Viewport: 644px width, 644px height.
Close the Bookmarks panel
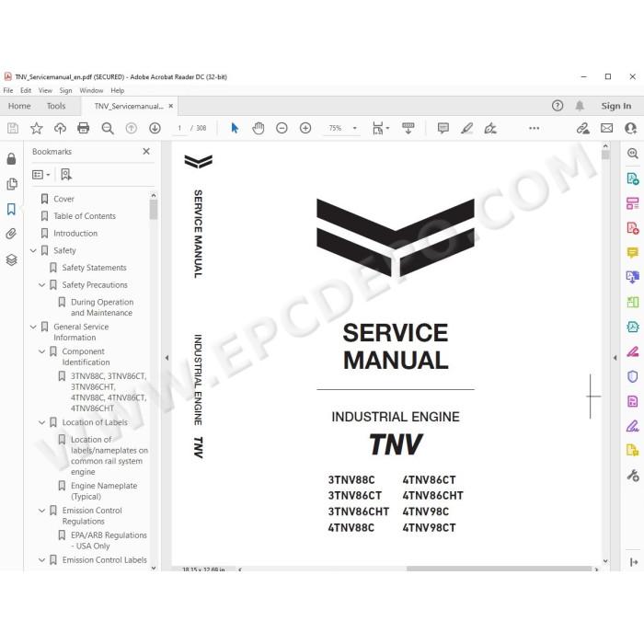(x=146, y=152)
